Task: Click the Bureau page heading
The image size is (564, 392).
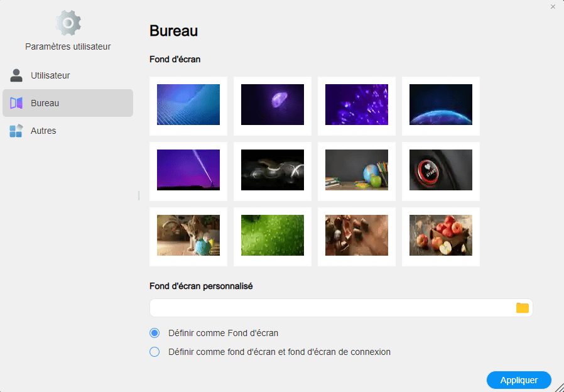Action: coord(174,31)
